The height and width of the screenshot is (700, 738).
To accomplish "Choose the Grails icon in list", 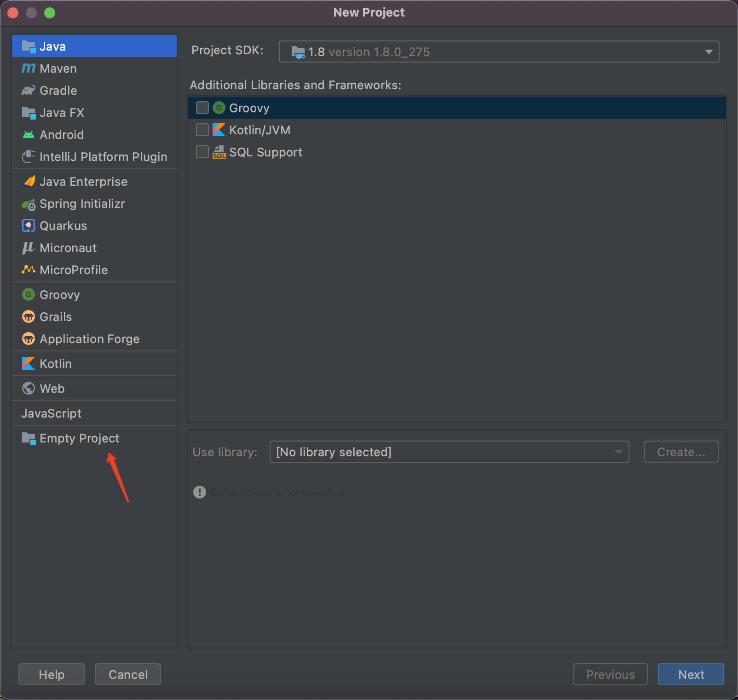I will [x=29, y=317].
